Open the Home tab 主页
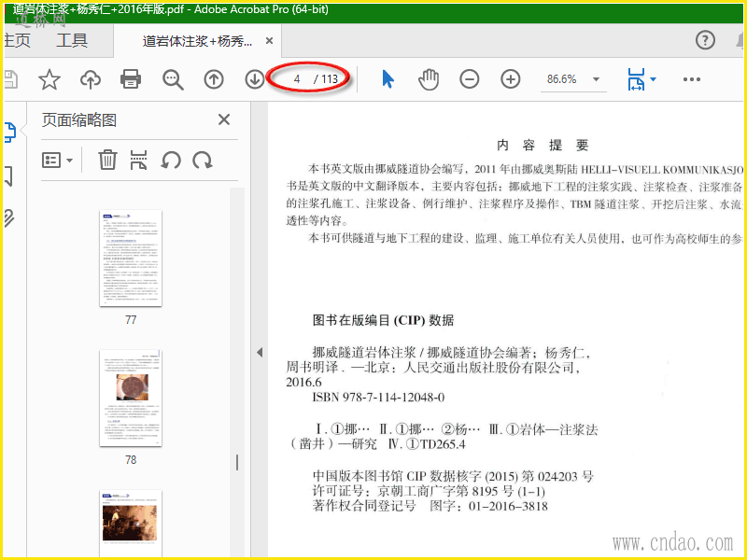Viewport: 747px width, 560px height. [17, 40]
